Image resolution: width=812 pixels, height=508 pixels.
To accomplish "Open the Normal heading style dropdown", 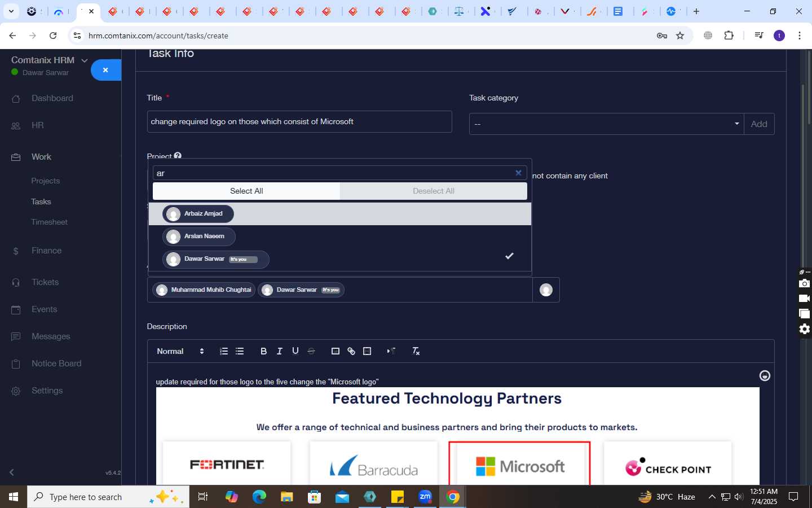I will click(180, 351).
